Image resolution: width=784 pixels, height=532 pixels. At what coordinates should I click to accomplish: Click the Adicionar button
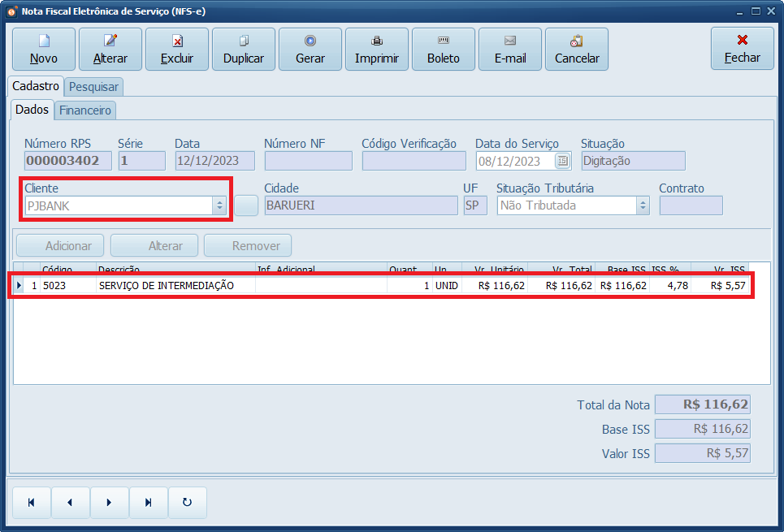[x=59, y=245]
